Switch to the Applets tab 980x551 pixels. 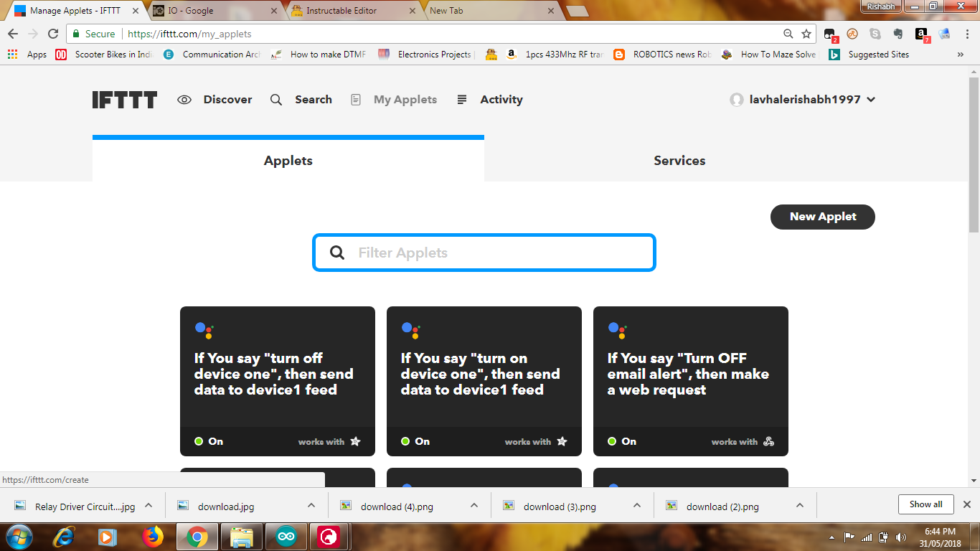pyautogui.click(x=288, y=160)
